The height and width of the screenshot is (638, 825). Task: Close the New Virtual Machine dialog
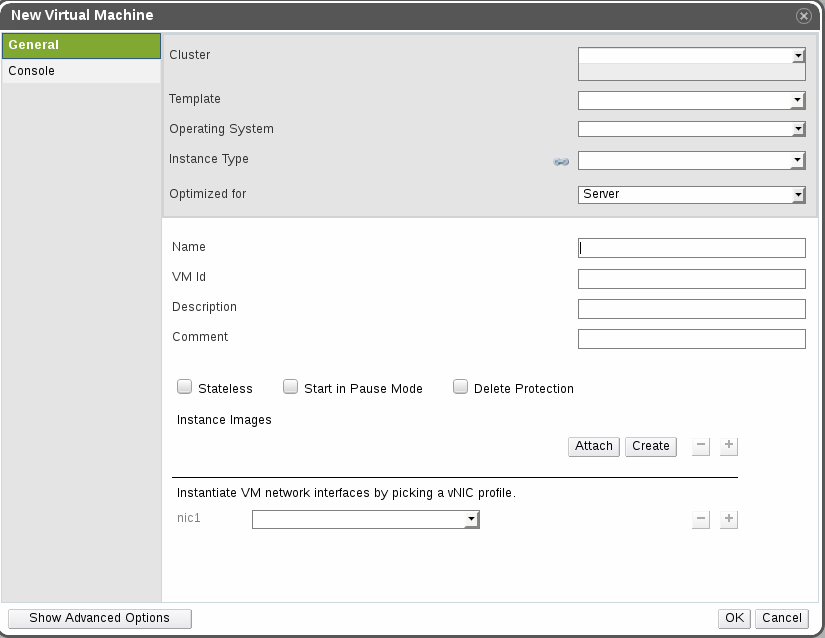pos(803,16)
